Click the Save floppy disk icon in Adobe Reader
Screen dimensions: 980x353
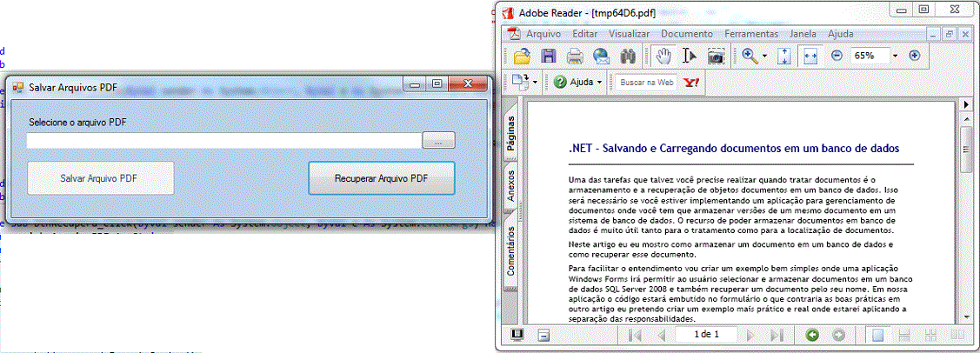[x=549, y=57]
